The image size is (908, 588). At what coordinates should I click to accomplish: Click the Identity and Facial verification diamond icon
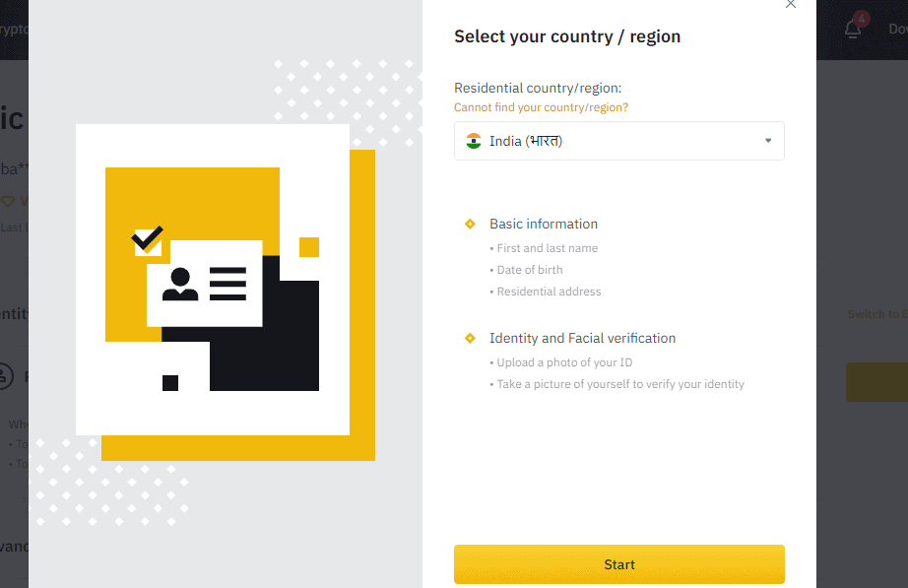[470, 338]
